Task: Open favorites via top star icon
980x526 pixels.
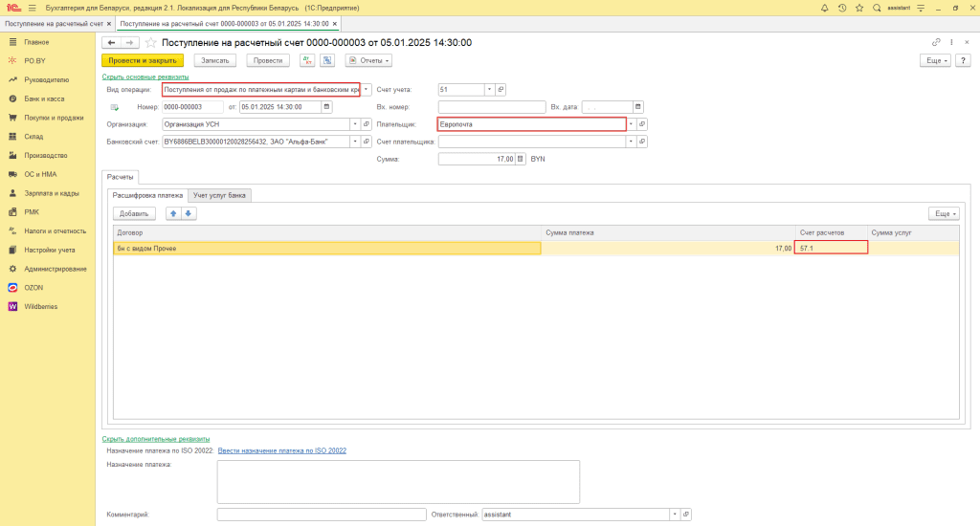Action: pyautogui.click(x=858, y=7)
